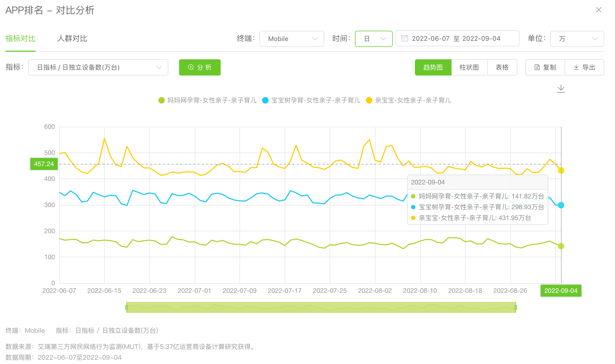The height and width of the screenshot is (364, 615).
Task: Click right handle of range slider
Action: [x=515, y=307]
